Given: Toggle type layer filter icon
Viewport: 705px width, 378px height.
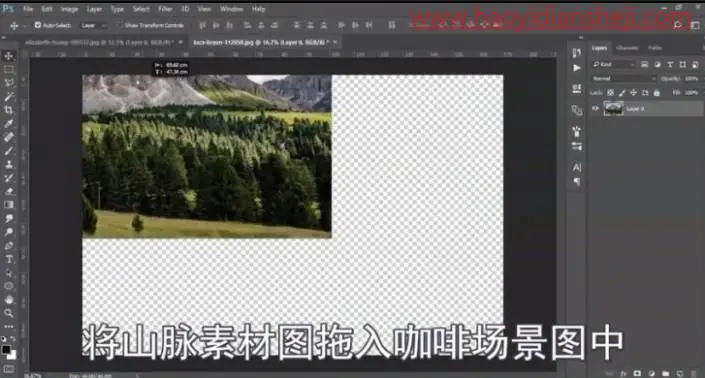Looking at the screenshot, I should coord(670,65).
